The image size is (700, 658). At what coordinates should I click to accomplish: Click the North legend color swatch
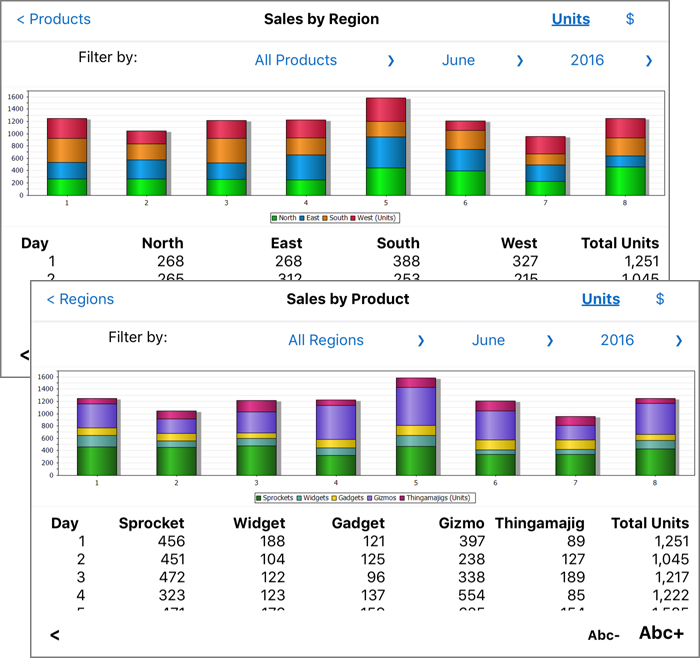click(x=275, y=217)
